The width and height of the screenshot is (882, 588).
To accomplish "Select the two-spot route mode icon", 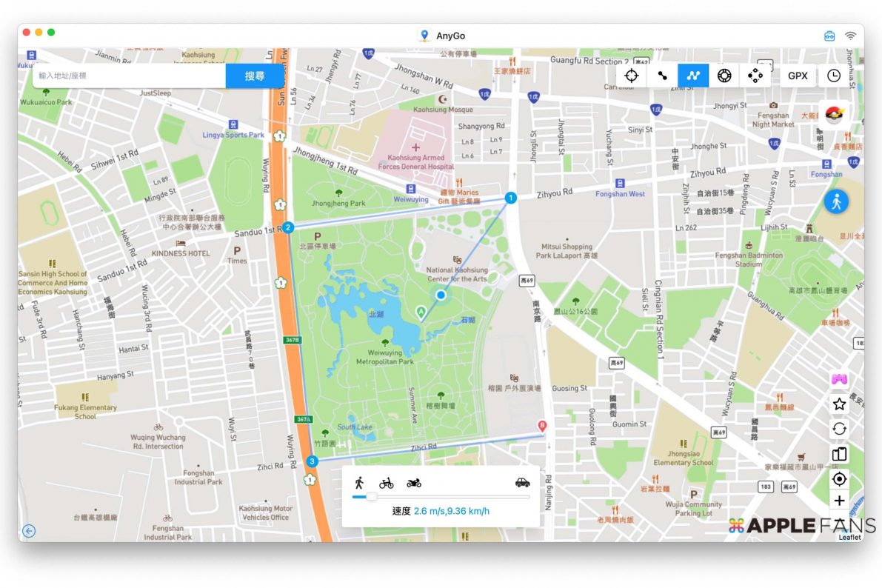I will pos(662,76).
